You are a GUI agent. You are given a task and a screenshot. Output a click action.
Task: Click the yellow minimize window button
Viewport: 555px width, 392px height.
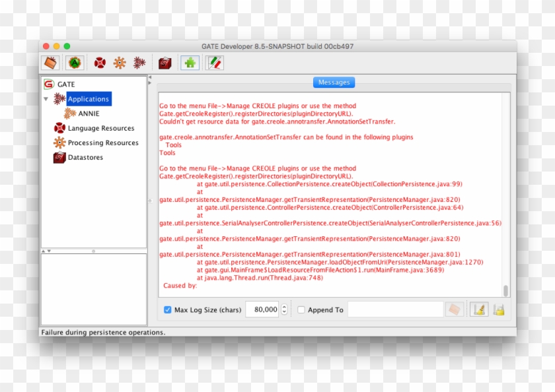(56, 46)
